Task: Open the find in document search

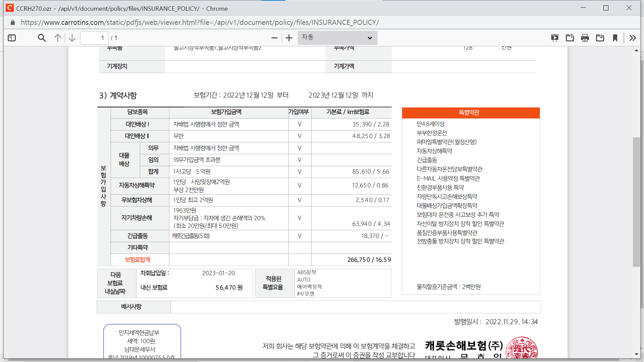Action: pyautogui.click(x=42, y=38)
